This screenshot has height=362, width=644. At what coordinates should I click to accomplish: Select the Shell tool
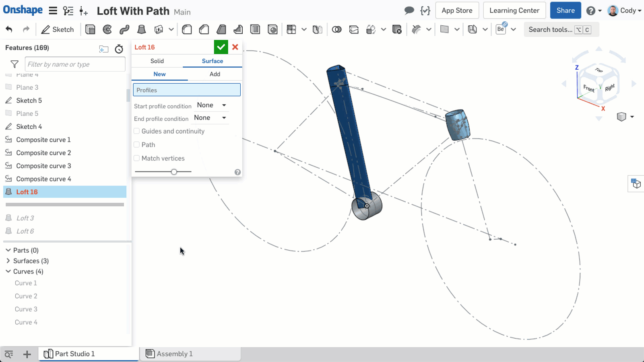tap(255, 29)
